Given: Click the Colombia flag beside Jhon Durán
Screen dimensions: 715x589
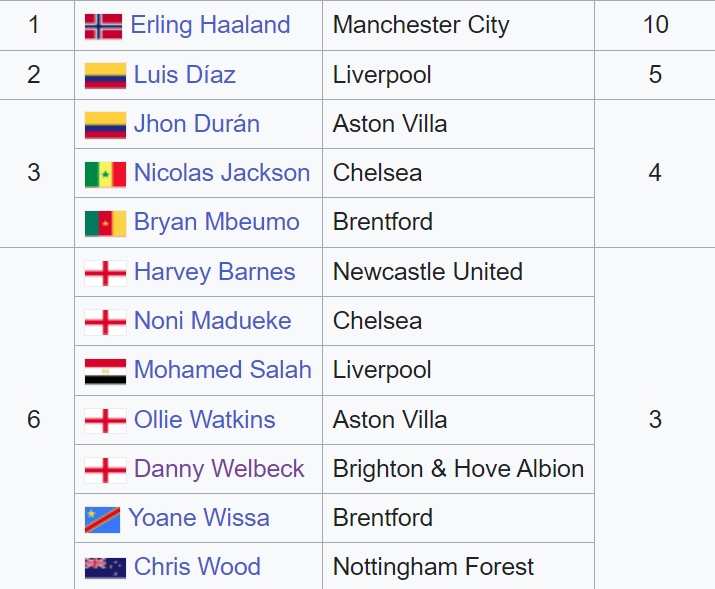Looking at the screenshot, I should tap(105, 125).
